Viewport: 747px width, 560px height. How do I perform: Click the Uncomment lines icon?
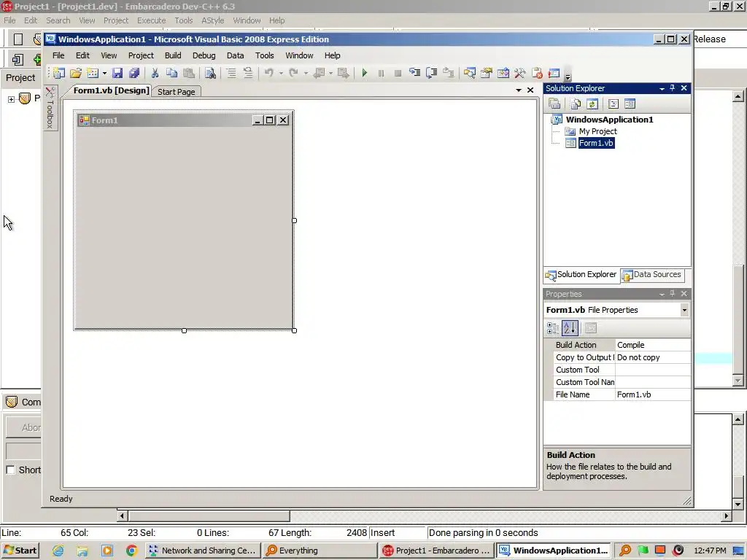point(248,73)
